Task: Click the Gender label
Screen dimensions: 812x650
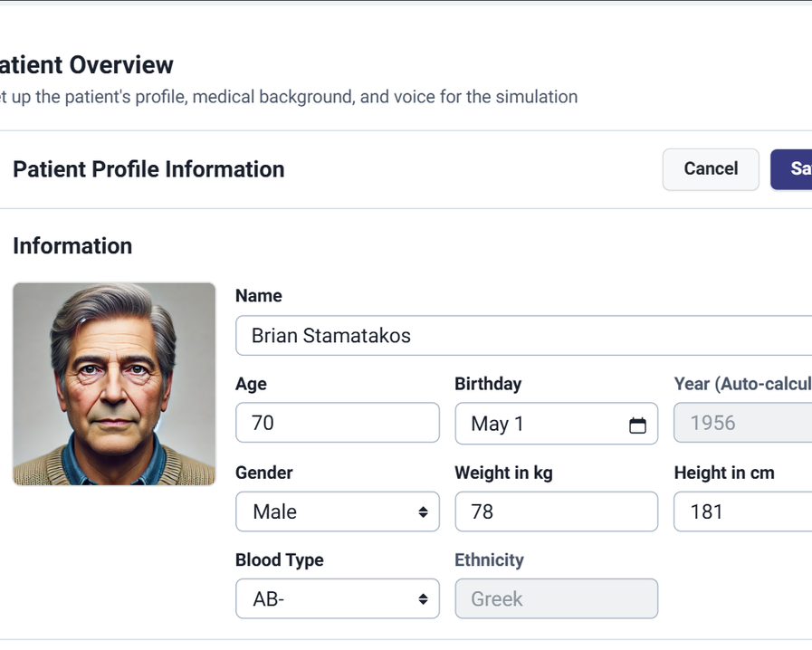Action: [x=263, y=473]
